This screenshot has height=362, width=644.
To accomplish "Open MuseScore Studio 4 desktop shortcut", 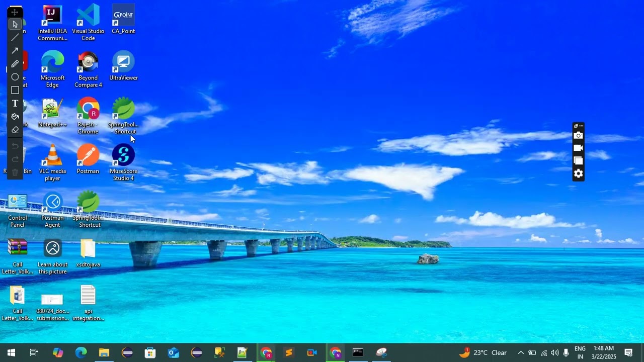I will 123,163.
